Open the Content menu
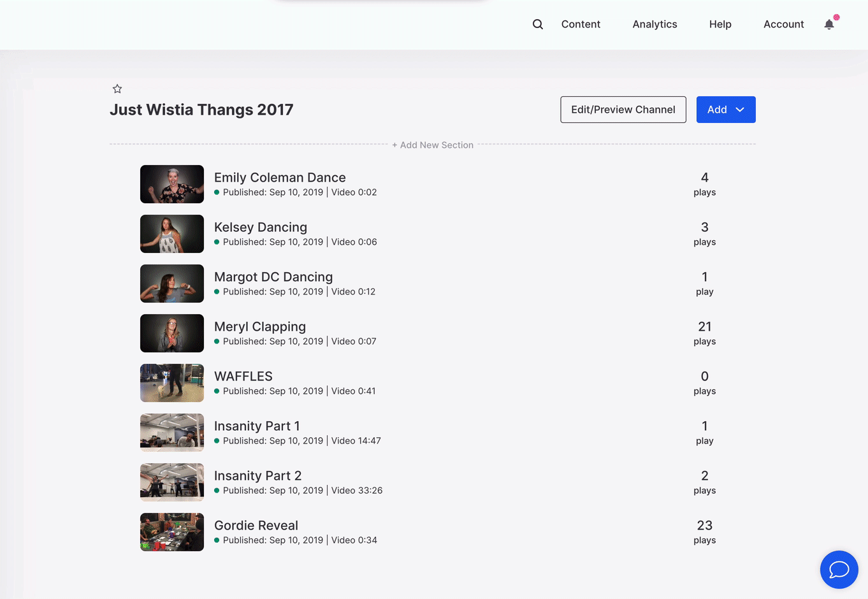The width and height of the screenshot is (868, 599). [x=581, y=24]
